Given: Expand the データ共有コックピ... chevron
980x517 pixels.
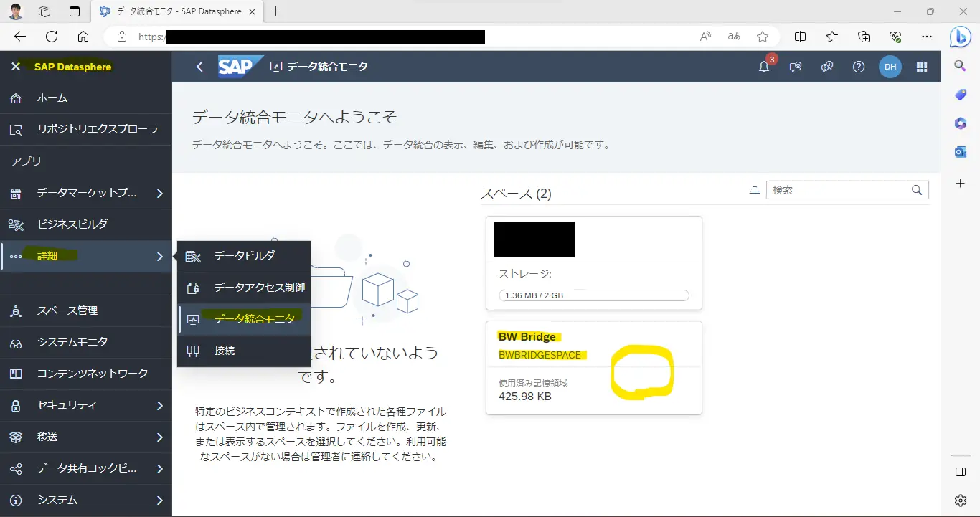Looking at the screenshot, I should [x=159, y=469].
